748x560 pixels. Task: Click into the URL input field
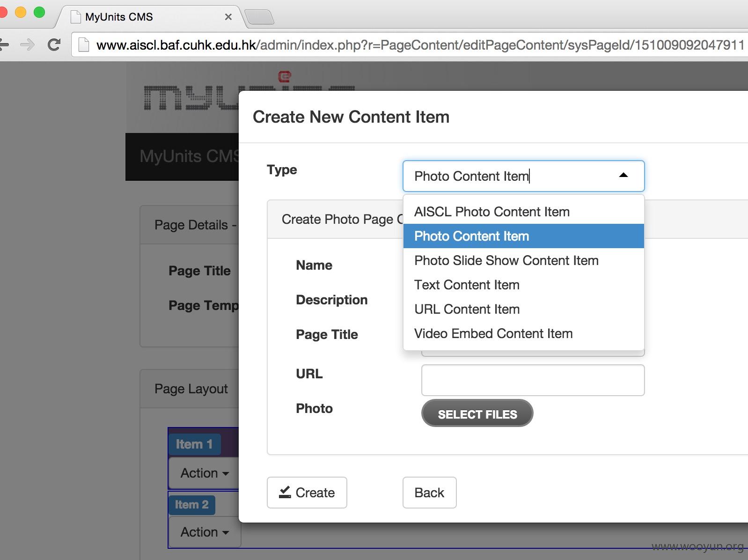coord(533,380)
